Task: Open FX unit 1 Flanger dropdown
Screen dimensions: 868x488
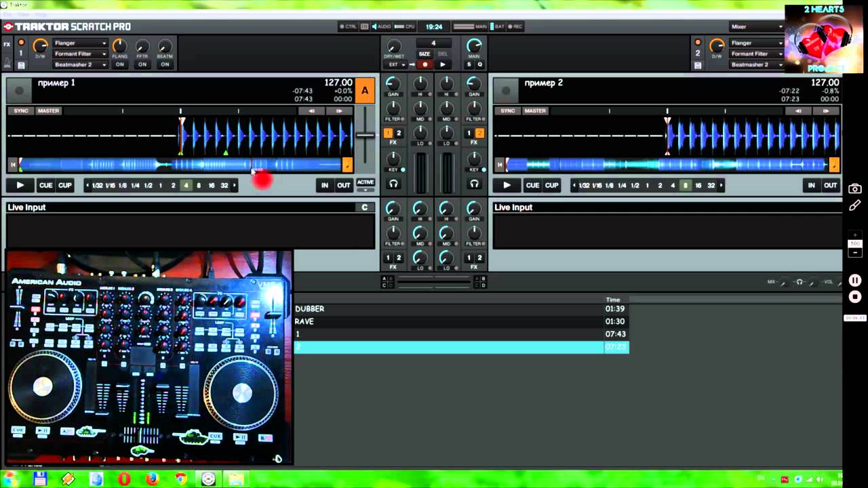Action: 80,43
